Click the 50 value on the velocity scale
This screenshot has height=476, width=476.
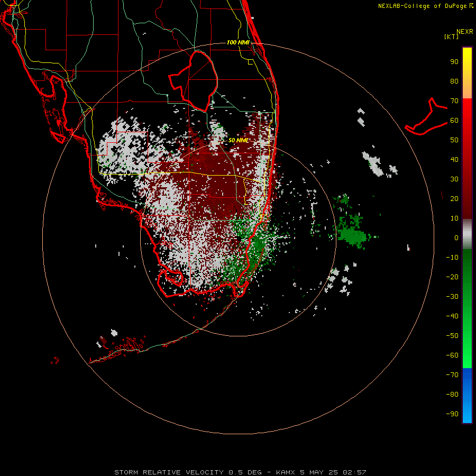click(454, 140)
